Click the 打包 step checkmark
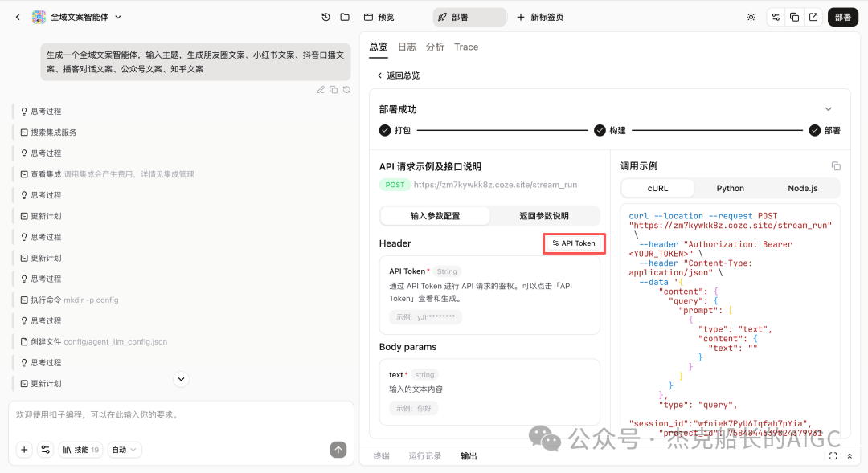 coord(385,131)
